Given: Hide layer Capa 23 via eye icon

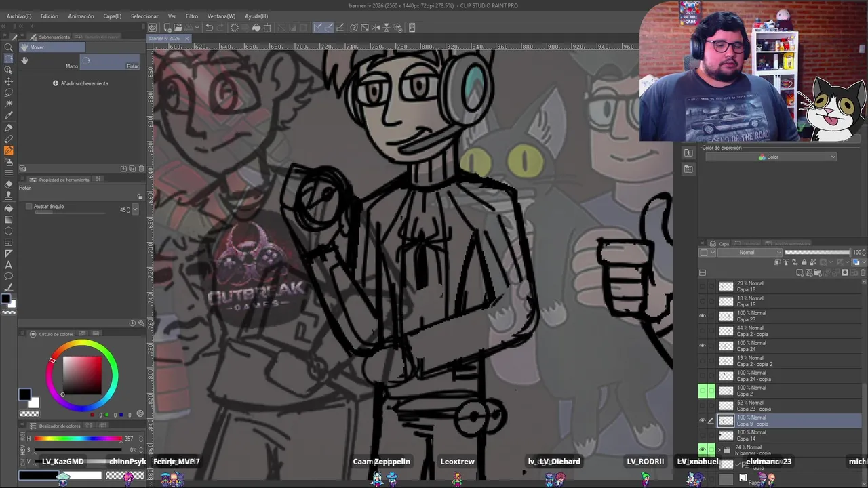Looking at the screenshot, I should [703, 317].
